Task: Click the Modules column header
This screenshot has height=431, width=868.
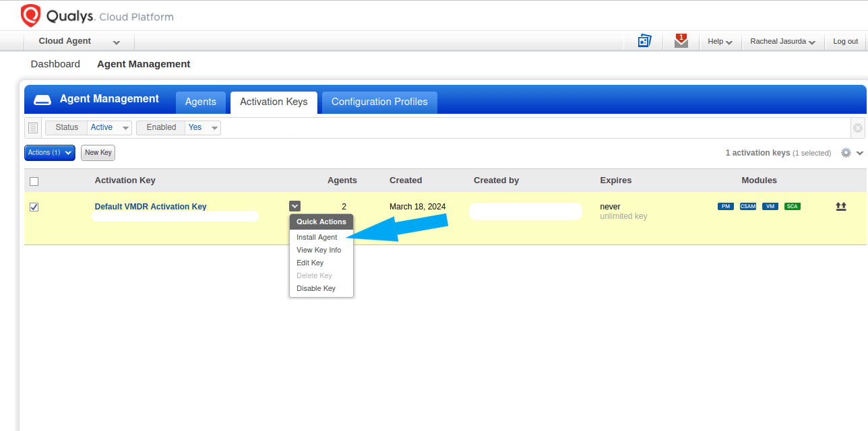Action: click(x=759, y=180)
